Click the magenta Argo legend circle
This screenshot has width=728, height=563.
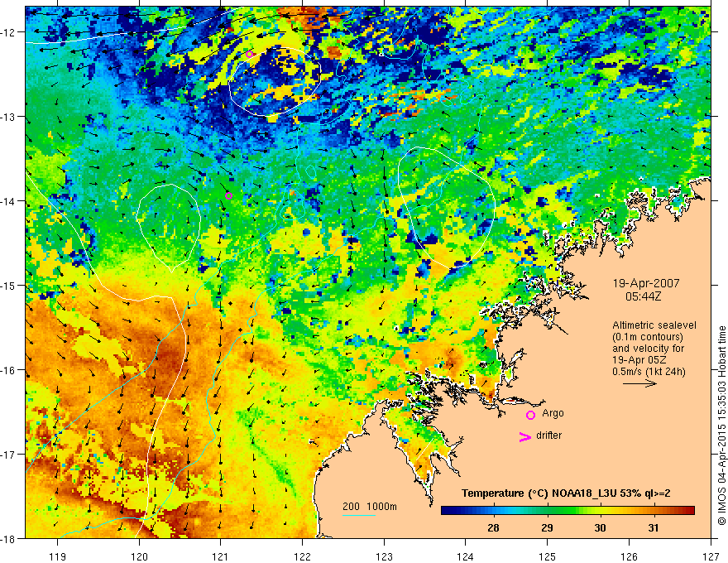530,415
